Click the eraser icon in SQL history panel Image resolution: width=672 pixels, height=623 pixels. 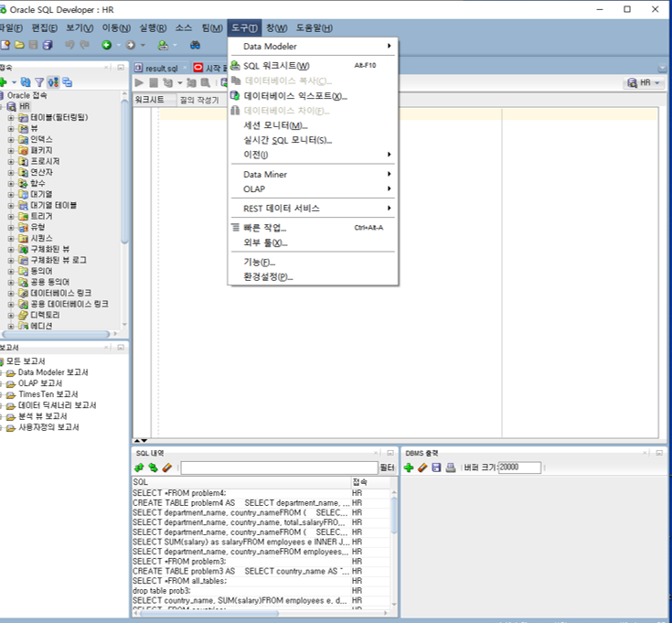pyautogui.click(x=167, y=467)
